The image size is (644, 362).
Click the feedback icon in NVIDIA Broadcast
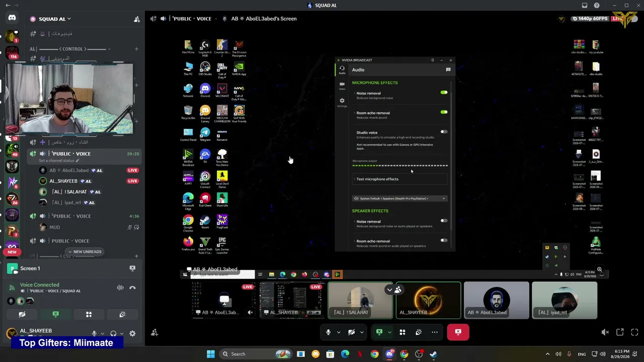tap(448, 70)
